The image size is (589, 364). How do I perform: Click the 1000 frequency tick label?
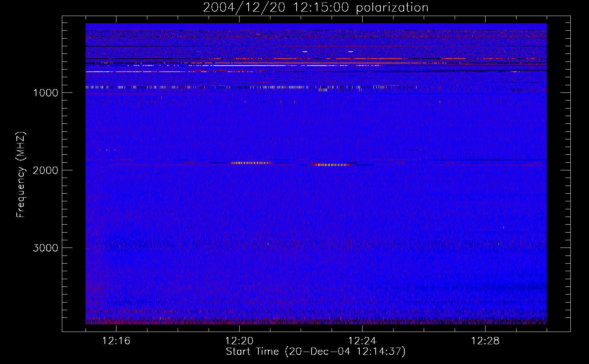(46, 93)
